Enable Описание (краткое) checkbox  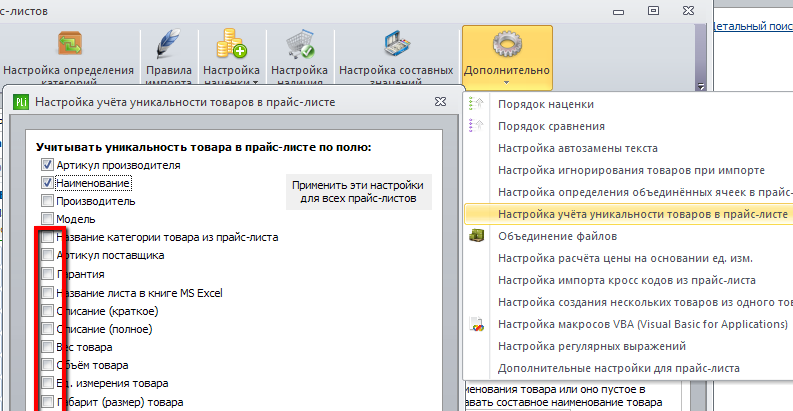[47, 311]
